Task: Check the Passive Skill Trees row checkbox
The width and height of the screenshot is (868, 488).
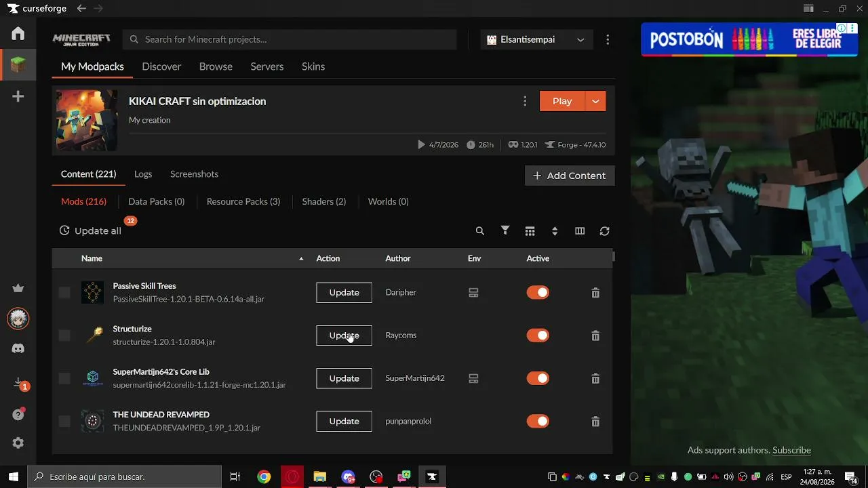Action: 64,292
